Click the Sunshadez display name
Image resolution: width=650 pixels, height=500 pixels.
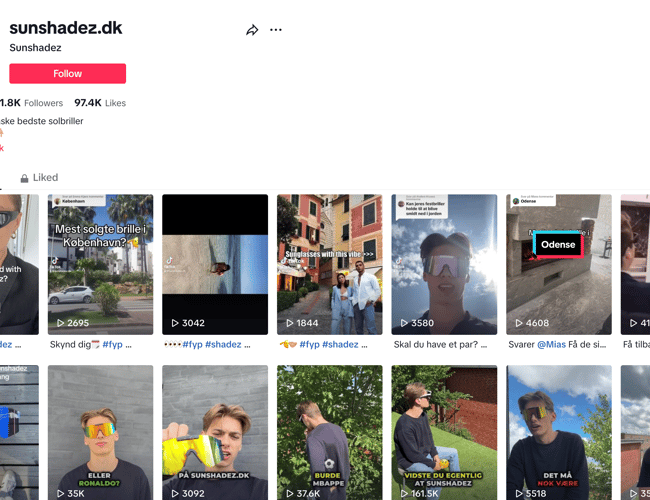(35, 48)
